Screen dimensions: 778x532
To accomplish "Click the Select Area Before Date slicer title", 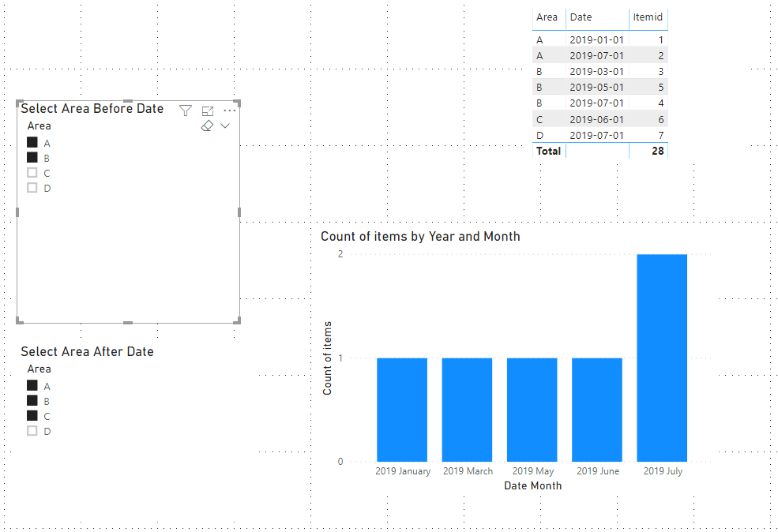I will (92, 109).
